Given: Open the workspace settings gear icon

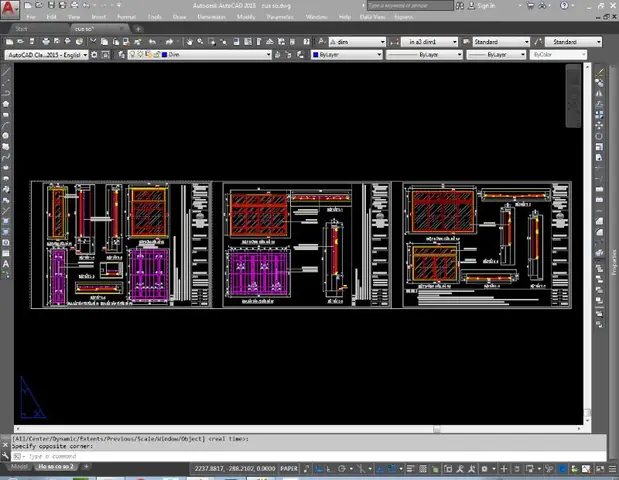Looking at the screenshot, I should pos(94,55).
